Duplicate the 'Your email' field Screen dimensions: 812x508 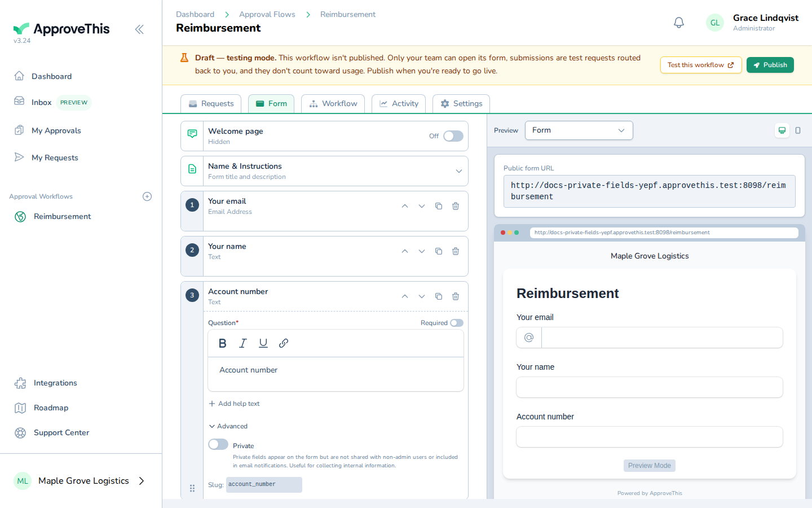tap(439, 206)
